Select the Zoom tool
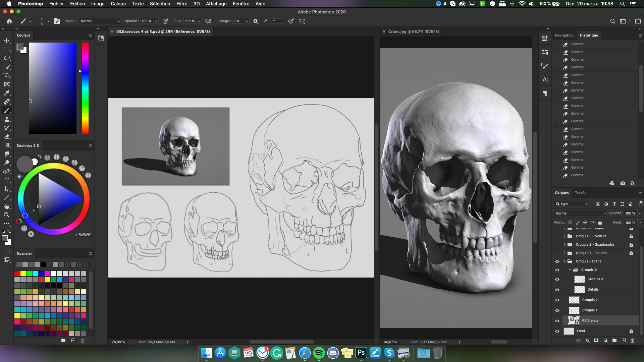 7,215
